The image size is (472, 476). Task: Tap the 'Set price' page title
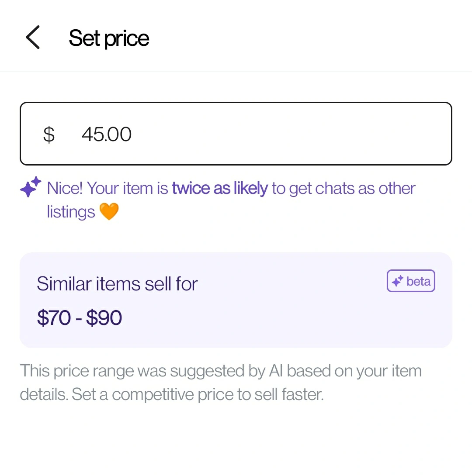[109, 38]
